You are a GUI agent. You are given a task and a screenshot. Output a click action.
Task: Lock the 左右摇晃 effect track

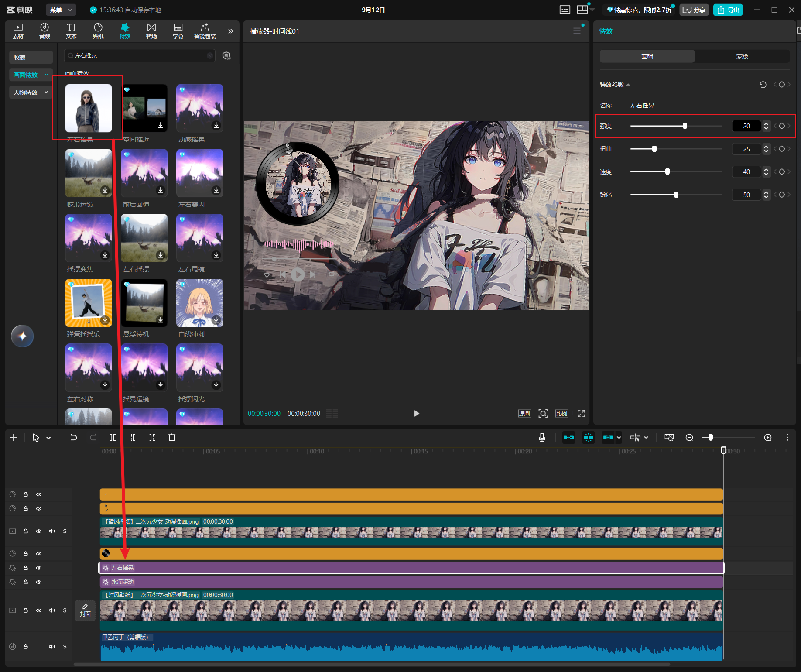click(26, 568)
